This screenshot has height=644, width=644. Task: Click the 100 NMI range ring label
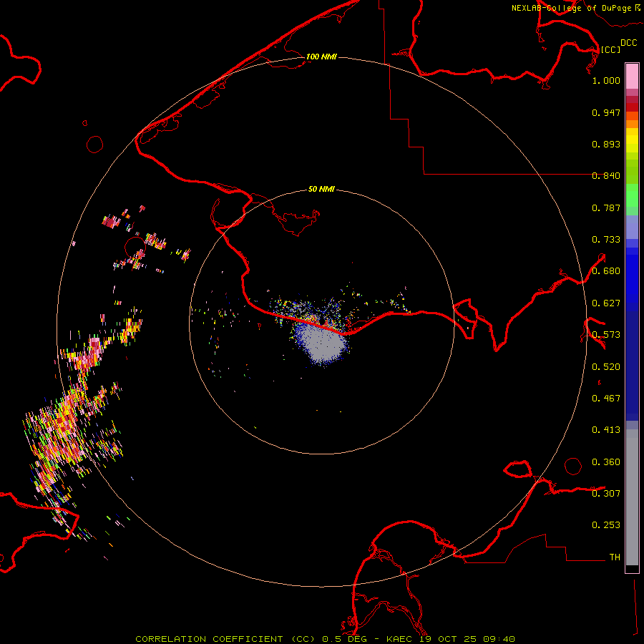[321, 57]
